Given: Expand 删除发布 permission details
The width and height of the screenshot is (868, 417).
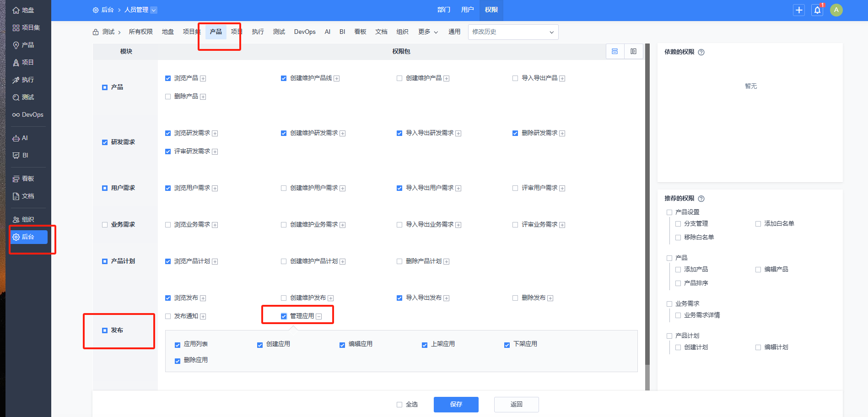Looking at the screenshot, I should [550, 298].
